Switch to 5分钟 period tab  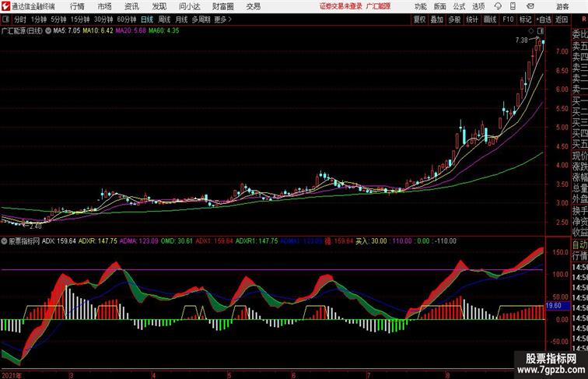tap(58, 19)
